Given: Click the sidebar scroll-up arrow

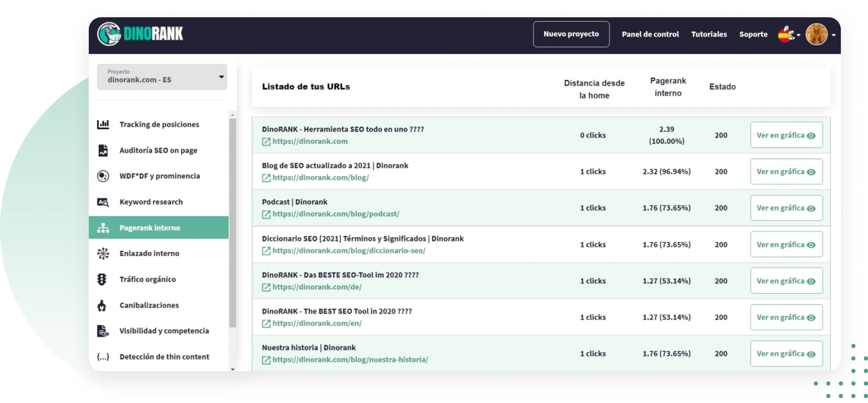Looking at the screenshot, I should (232, 115).
